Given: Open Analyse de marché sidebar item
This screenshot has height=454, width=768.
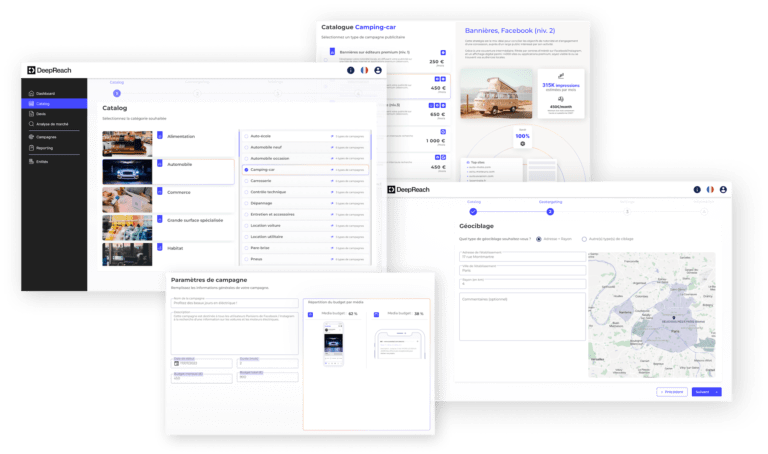Looking at the screenshot, I should tap(52, 124).
